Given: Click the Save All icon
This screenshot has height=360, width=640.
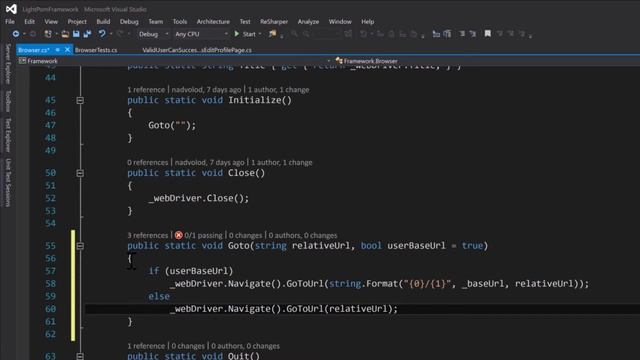Looking at the screenshot, I should click(x=87, y=34).
